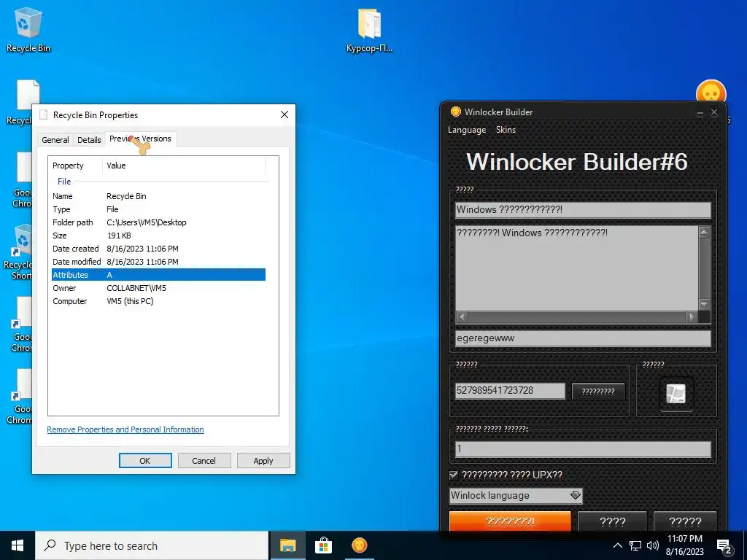Viewport: 747px width, 560px height.
Task: Open the Skins menu in Winlocker Builder
Action: point(506,130)
